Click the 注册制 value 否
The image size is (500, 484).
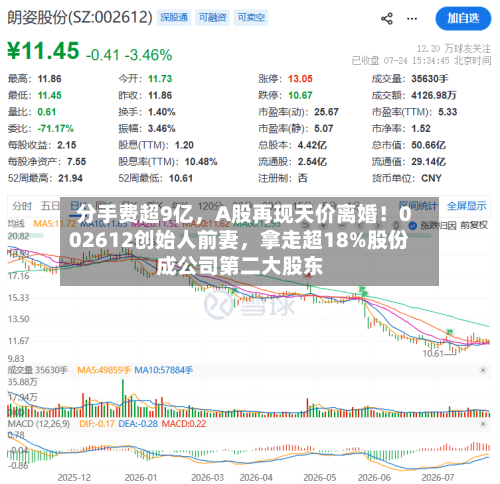pyautogui.click(x=303, y=178)
